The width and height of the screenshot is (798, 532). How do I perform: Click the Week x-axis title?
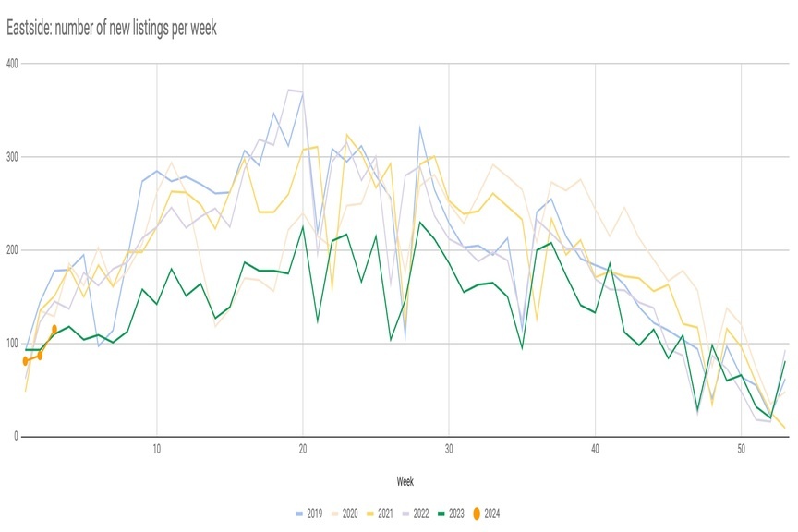[405, 482]
